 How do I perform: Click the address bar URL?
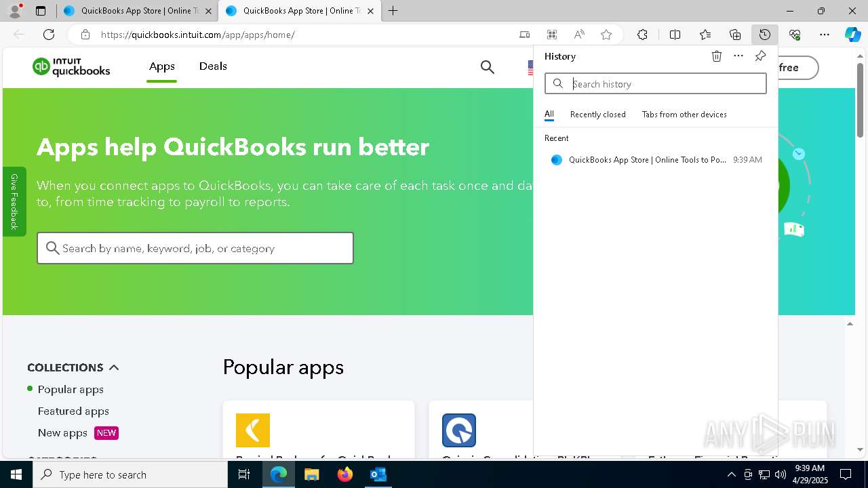[198, 35]
